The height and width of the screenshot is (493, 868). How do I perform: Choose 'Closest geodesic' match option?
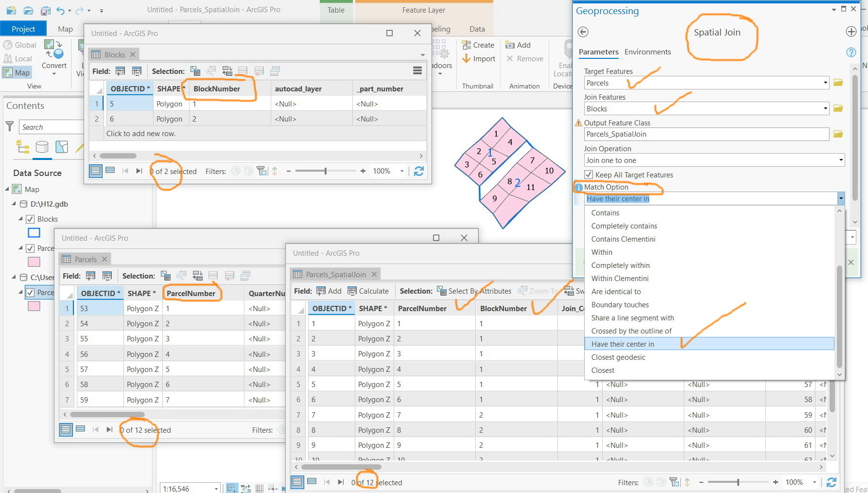709,357
